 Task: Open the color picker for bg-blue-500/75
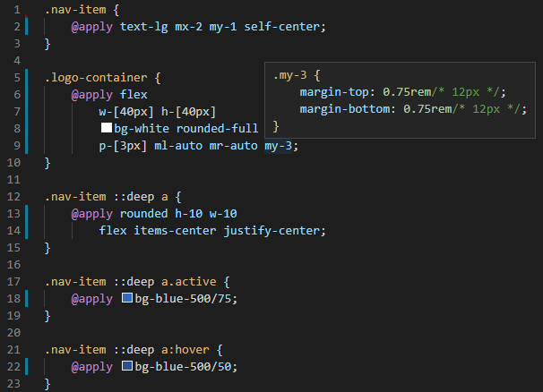[126, 298]
